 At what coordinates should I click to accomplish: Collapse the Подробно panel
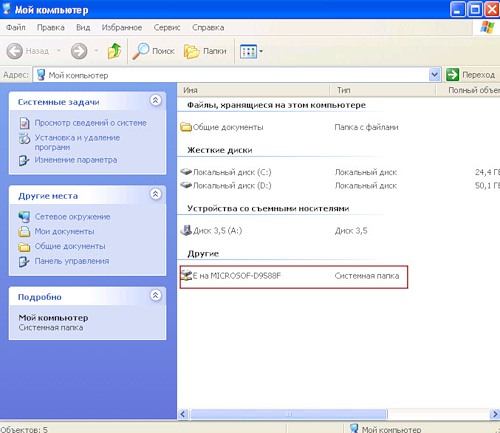point(155,295)
